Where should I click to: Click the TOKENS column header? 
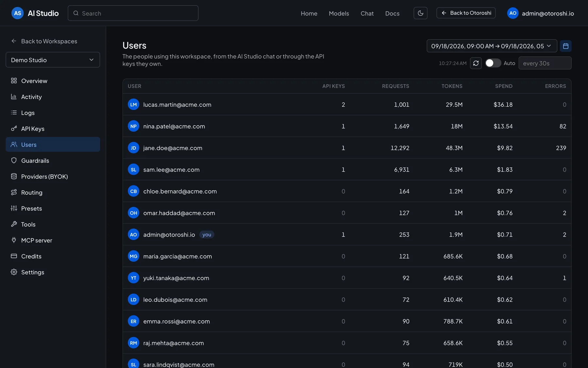coord(452,86)
